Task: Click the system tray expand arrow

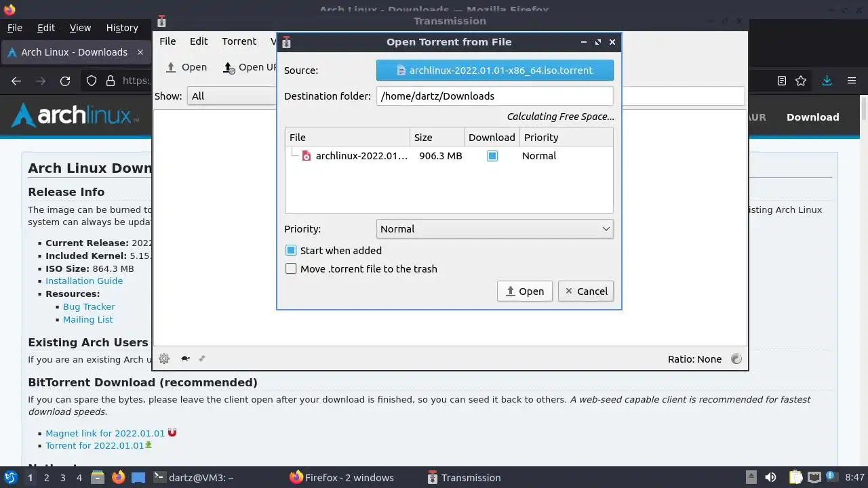Action: (751, 477)
